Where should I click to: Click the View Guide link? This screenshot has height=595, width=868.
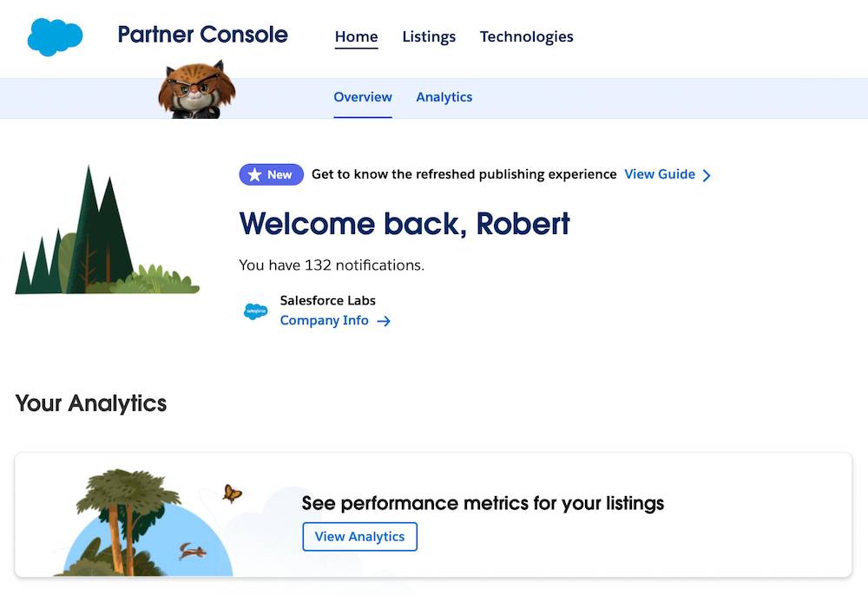click(660, 174)
